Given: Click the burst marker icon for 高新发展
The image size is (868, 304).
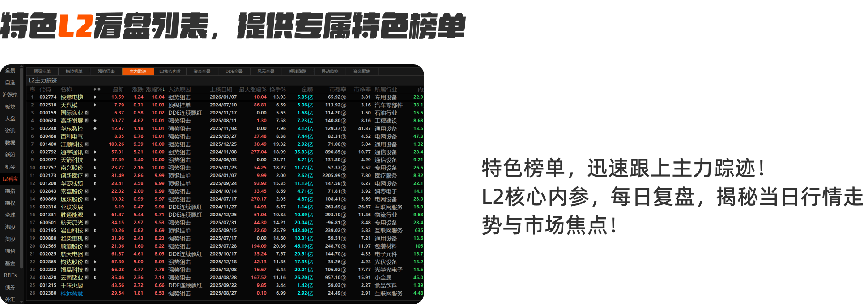Looking at the screenshot, I should (x=95, y=121).
